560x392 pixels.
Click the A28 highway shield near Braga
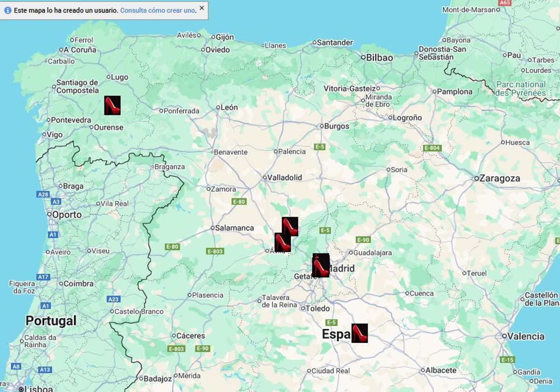point(43,195)
